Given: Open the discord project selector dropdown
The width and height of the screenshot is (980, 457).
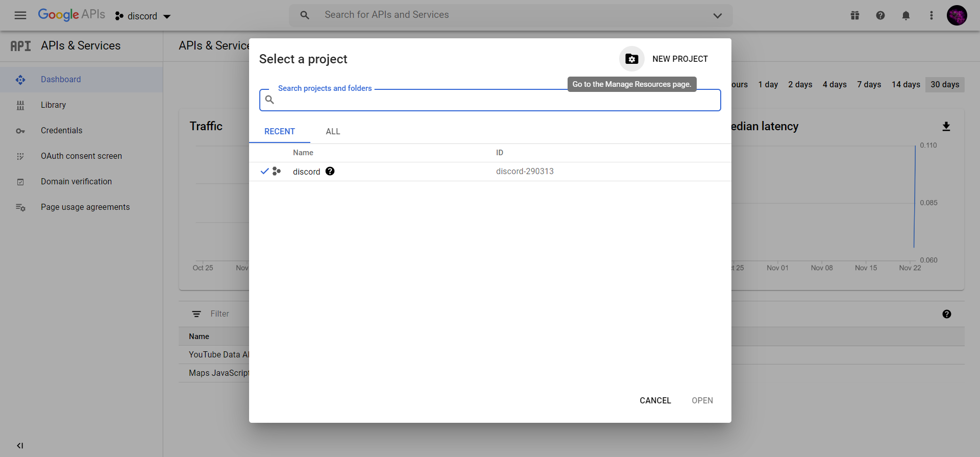Looking at the screenshot, I should tap(143, 16).
